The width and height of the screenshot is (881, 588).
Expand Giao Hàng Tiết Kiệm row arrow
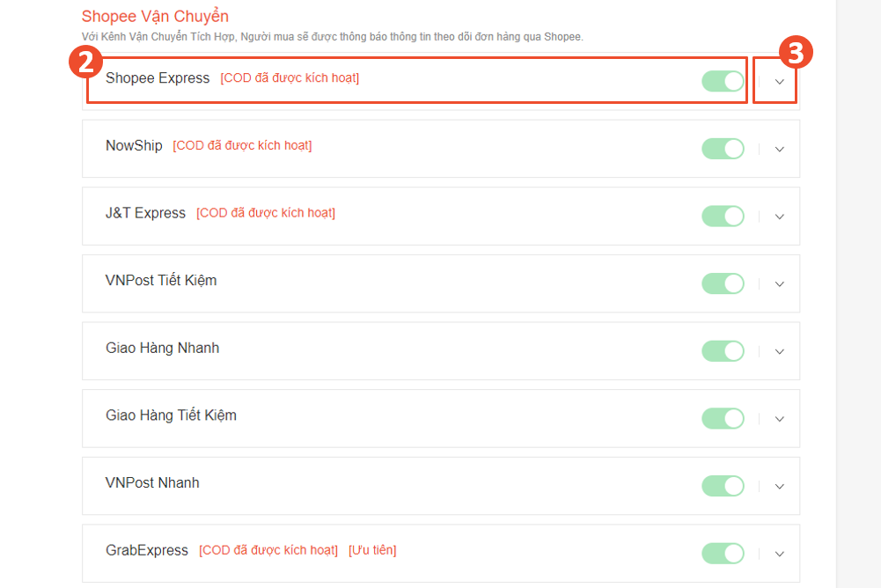(779, 419)
